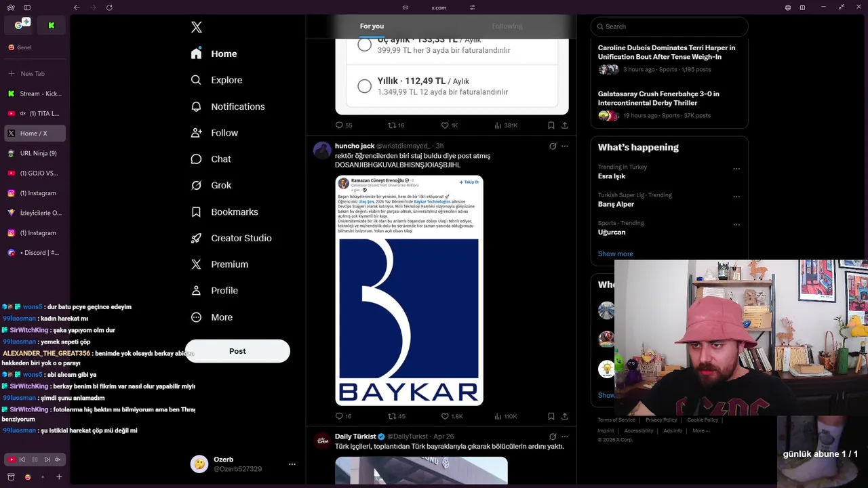This screenshot has width=868, height=488.
Task: Open the Baykar image in huncho jack's post
Action: point(409,290)
